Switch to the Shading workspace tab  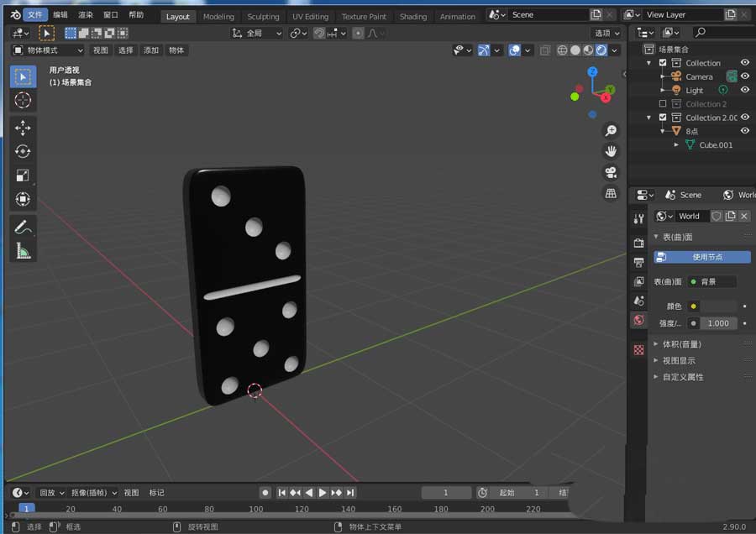click(413, 17)
